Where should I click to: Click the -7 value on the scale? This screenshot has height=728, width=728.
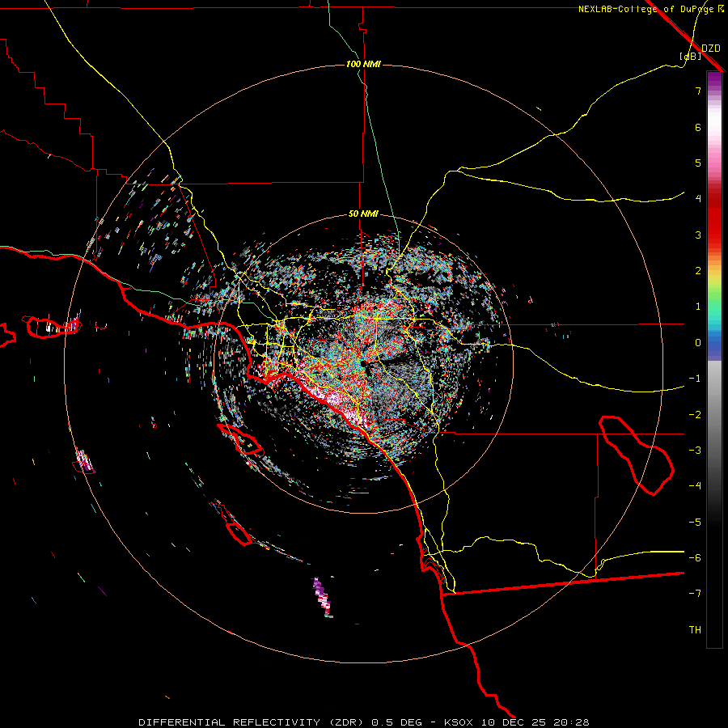pyautogui.click(x=695, y=594)
